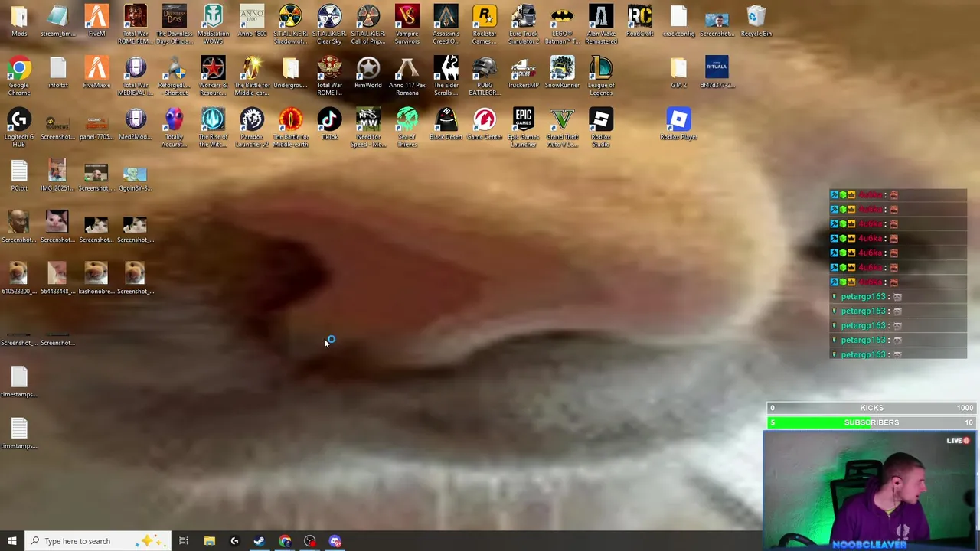Select Grand Theft Auto V shortcut
This screenshot has height=551, width=980.
pos(562,128)
